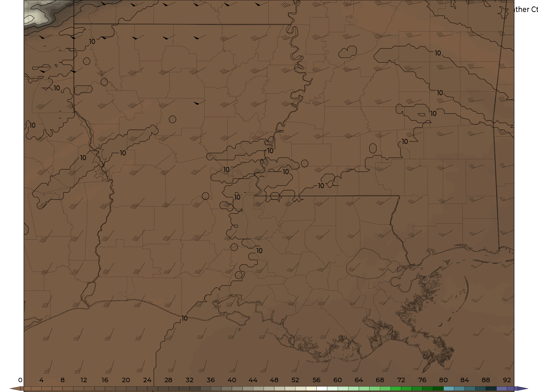The height and width of the screenshot is (392, 538).
Task: Click the left brown arrow of the colorbar
Action: pyautogui.click(x=15, y=389)
